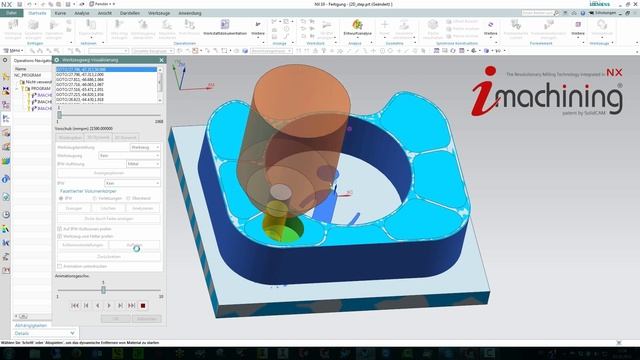Click the Werkstattdokumentation ribbon icon

(225, 24)
